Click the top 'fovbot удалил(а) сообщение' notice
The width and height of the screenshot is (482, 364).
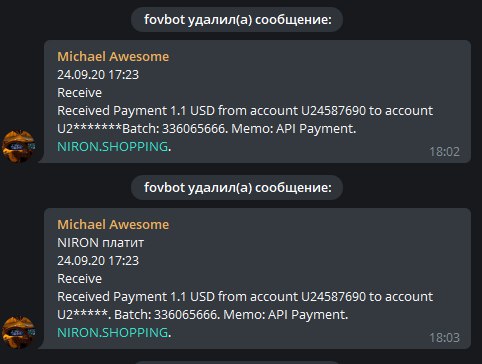[237, 20]
